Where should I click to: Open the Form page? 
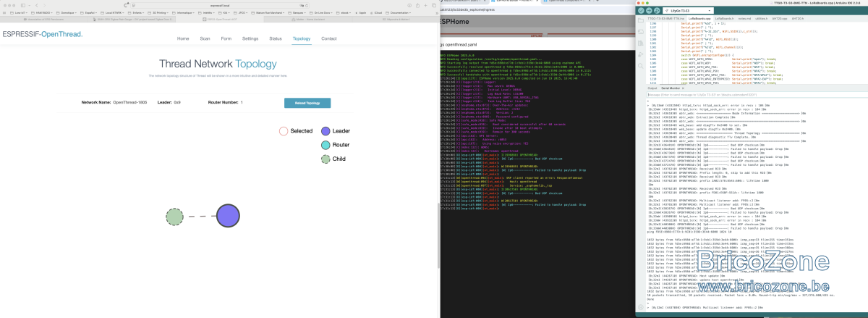226,38
